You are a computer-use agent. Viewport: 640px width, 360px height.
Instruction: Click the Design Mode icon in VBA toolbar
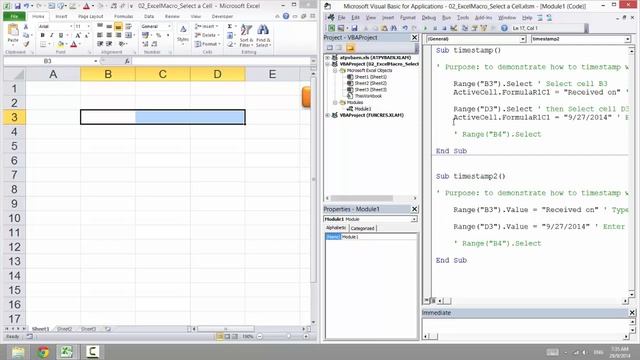(x=453, y=28)
